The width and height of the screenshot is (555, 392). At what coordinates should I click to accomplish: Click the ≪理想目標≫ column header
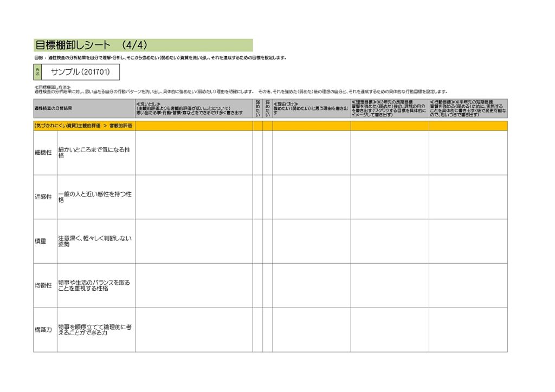pos(390,108)
